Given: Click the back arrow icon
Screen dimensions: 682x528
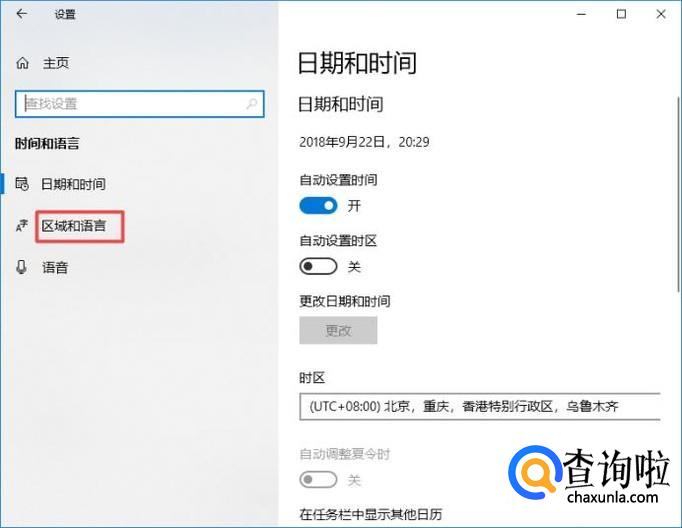Looking at the screenshot, I should 21,14.
